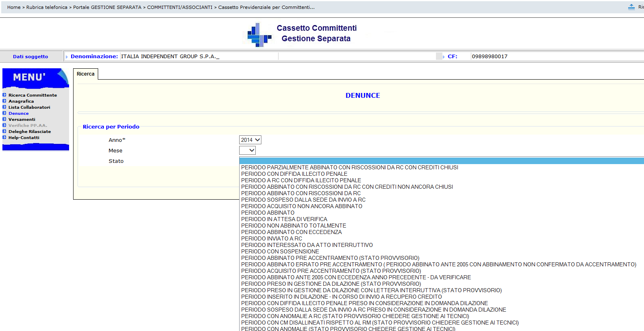Viewport: 644px width, 331px height.
Task: Select DIFFIDA ILLECITO PENALE PRESO IN CONSIDERAZIONE option
Action: point(442,303)
